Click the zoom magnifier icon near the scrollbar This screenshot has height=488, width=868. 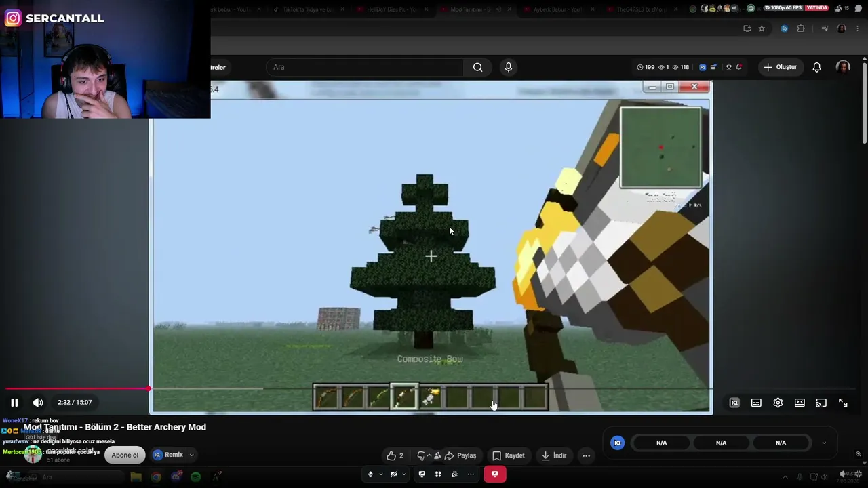click(858, 454)
